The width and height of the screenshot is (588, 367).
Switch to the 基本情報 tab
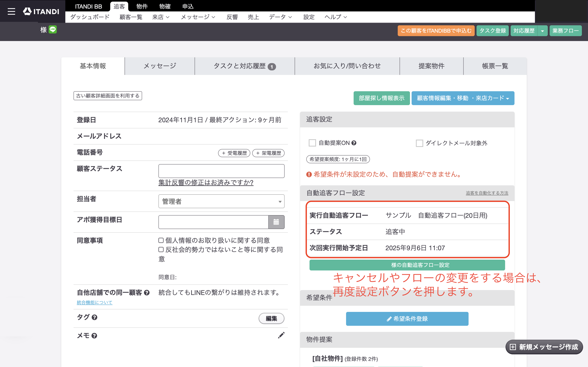coord(93,66)
